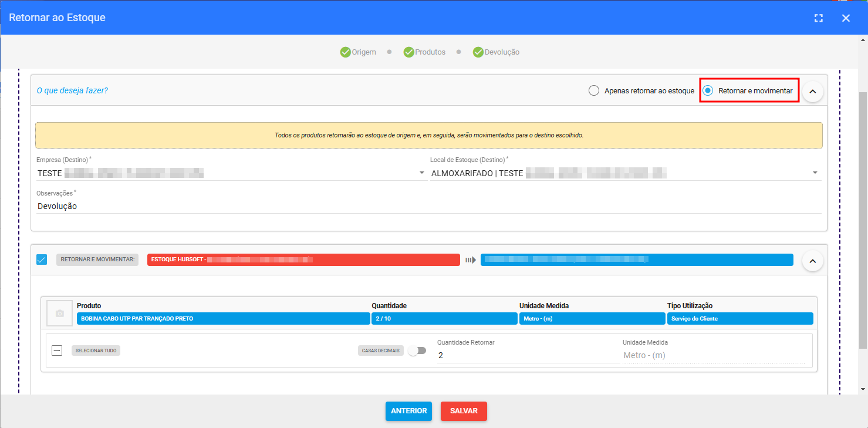868x428 pixels.
Task: Click the product photo placeholder camera icon
Action: (x=59, y=314)
